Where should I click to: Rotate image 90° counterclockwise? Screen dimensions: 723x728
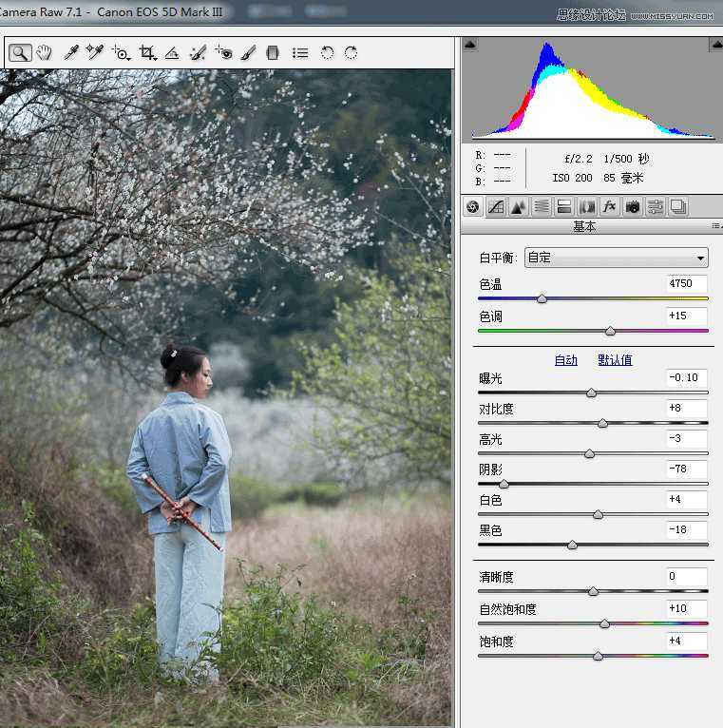coord(327,53)
